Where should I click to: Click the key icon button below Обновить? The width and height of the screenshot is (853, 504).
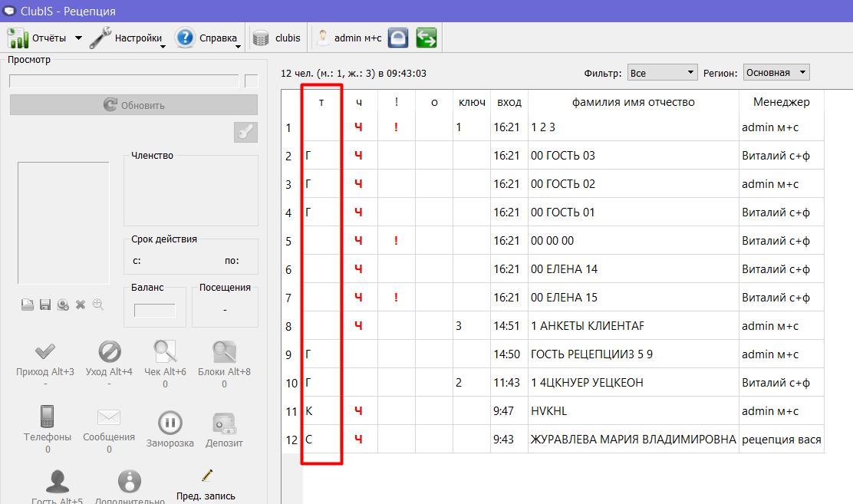click(246, 132)
